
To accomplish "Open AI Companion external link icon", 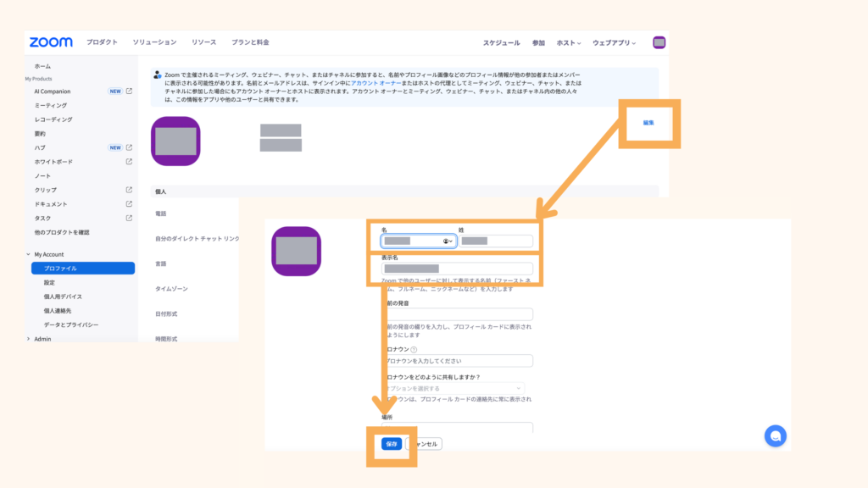I will [x=129, y=91].
